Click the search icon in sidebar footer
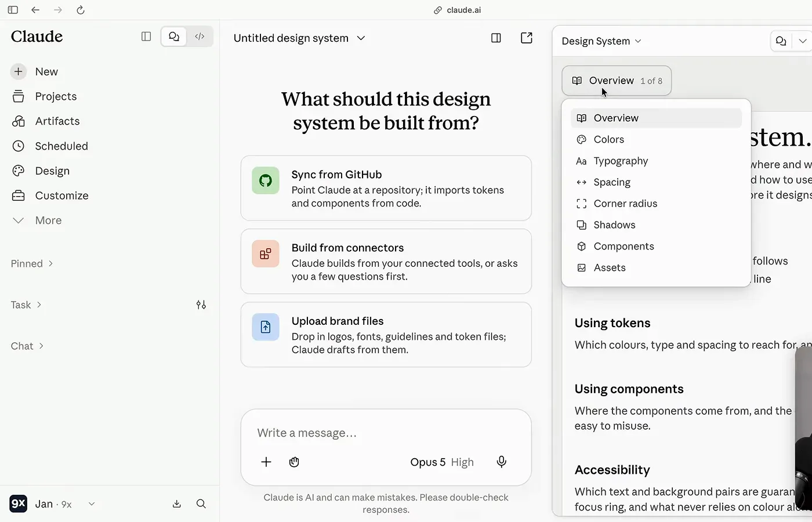The image size is (812, 522). point(201,504)
